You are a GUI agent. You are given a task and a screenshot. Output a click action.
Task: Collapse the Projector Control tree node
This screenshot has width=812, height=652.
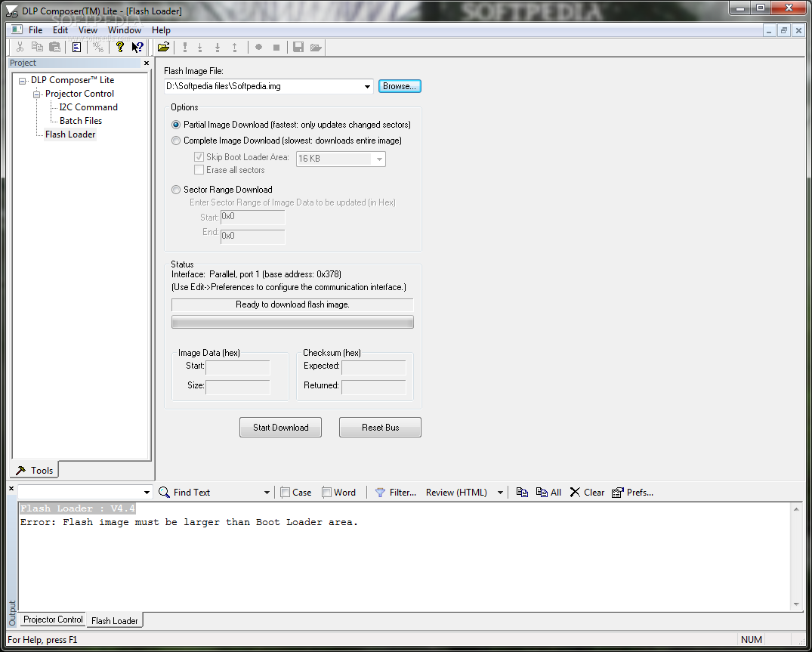[x=37, y=94]
